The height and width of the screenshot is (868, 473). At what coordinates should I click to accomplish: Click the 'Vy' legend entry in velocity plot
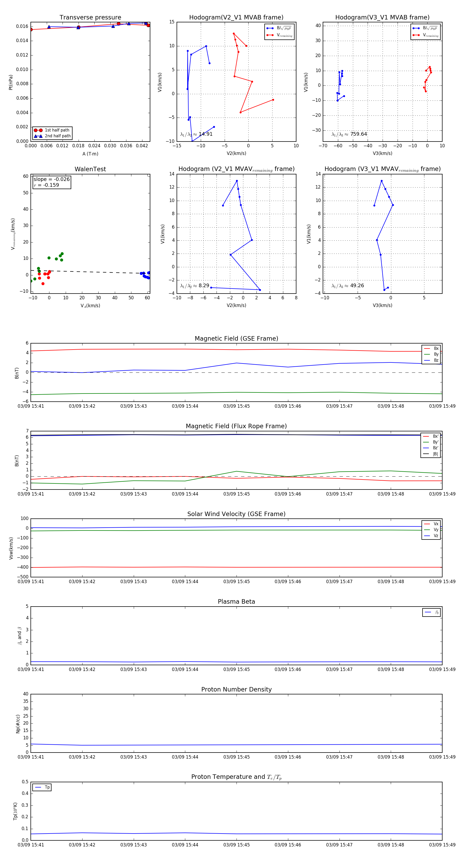431,530
